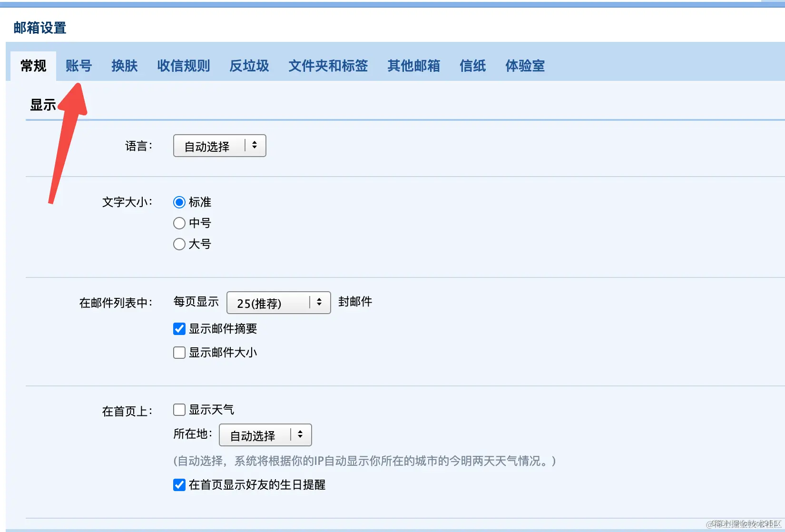Open the 每页显示 count dropdown
The image size is (785, 532).
[278, 303]
